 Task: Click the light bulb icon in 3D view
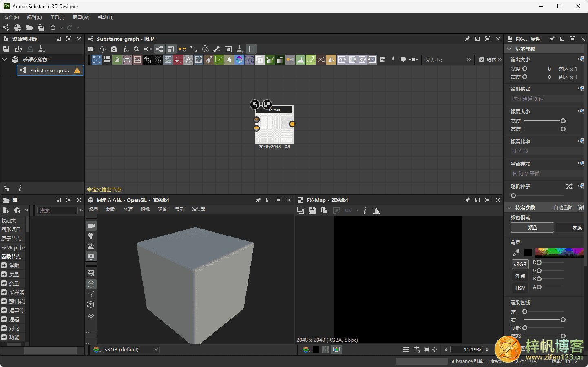click(91, 236)
